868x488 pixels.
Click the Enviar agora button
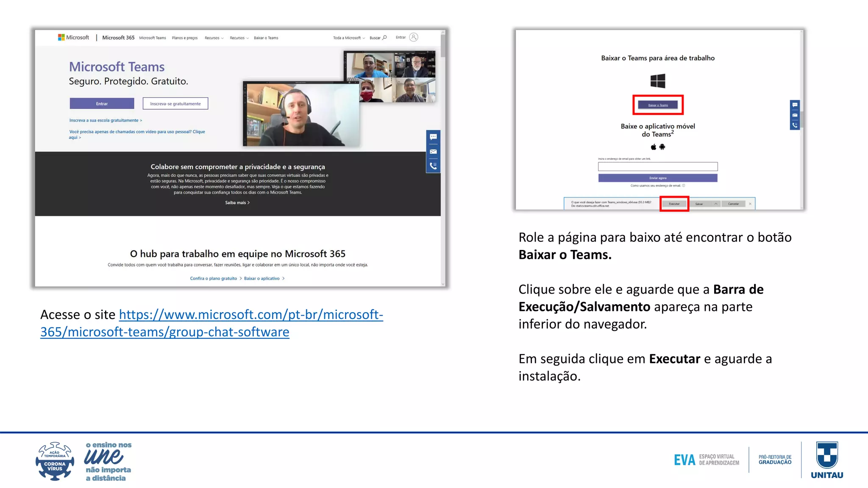(x=658, y=178)
